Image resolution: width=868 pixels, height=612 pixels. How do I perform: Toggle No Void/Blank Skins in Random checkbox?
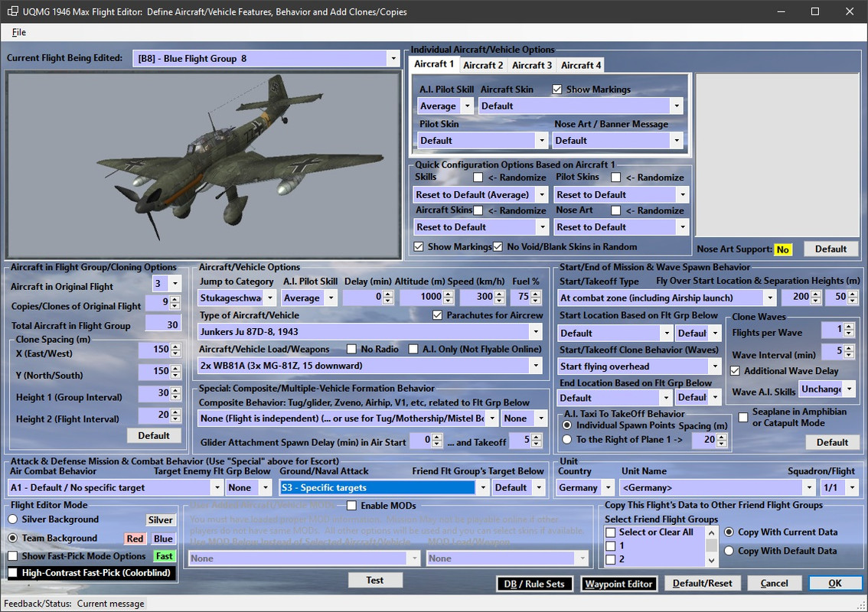tap(498, 247)
